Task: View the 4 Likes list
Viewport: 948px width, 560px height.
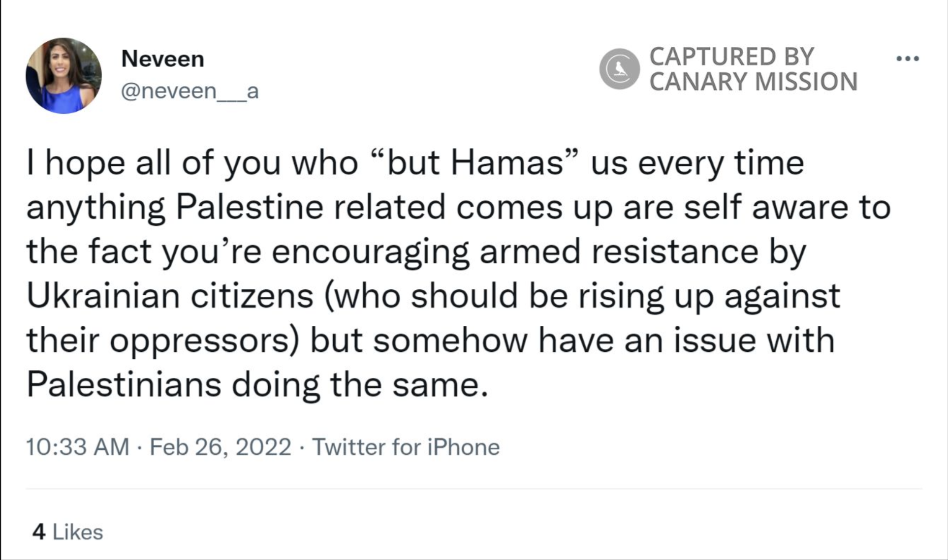Action: tap(67, 532)
